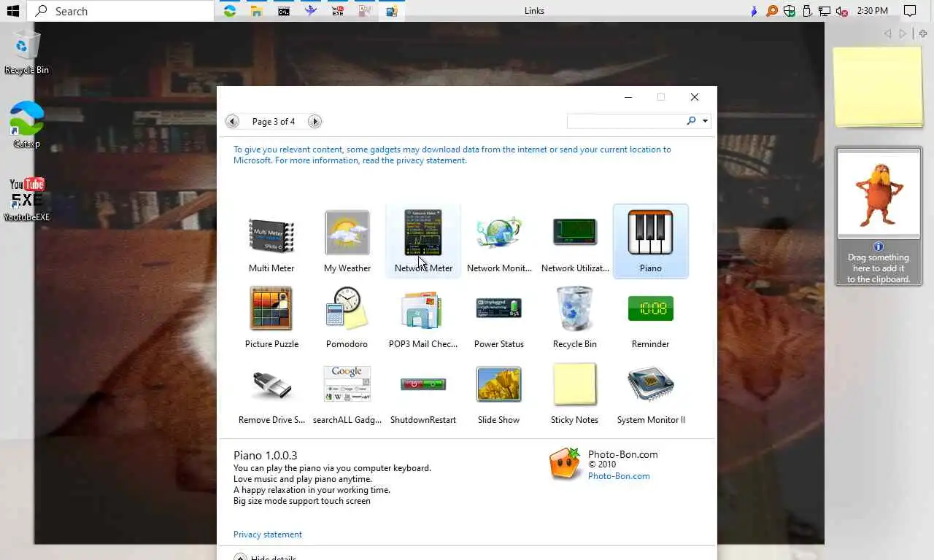Click the Lorax clipboard gadget image
This screenshot has height=560, width=934.
click(879, 193)
